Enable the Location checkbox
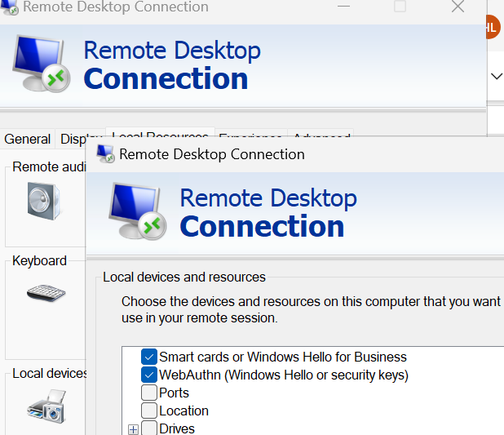The image size is (504, 435). pyautogui.click(x=149, y=411)
